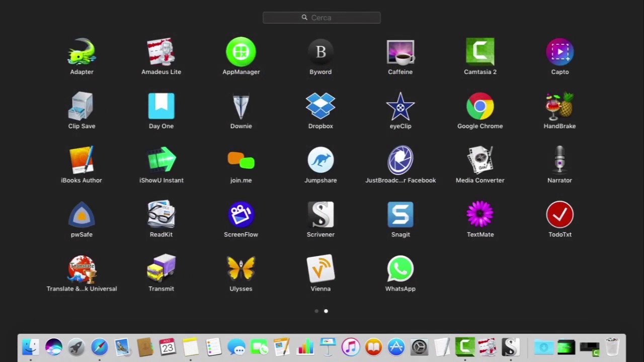Launch Keynote from the Dock
The width and height of the screenshot is (644, 362).
click(x=328, y=347)
